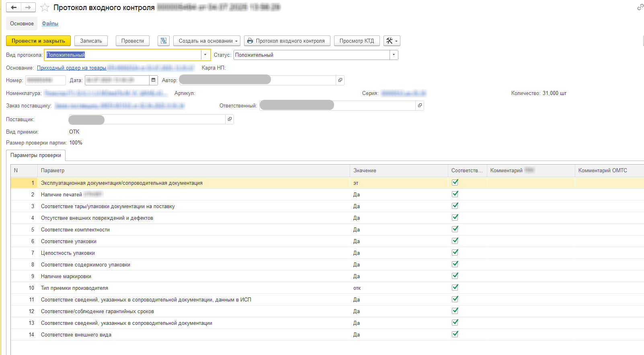Add the document to favorites with the star

pyautogui.click(x=45, y=8)
